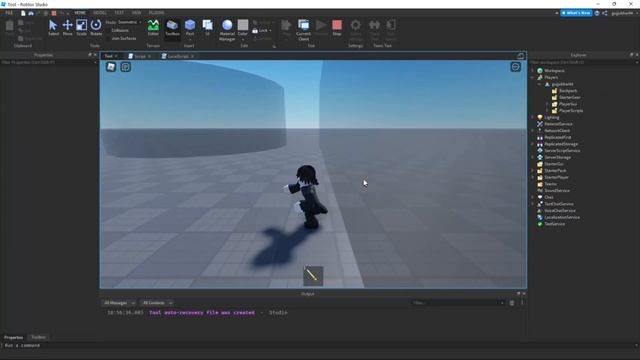Open the MODEL ribbon tab
640x360 pixels.
100,13
